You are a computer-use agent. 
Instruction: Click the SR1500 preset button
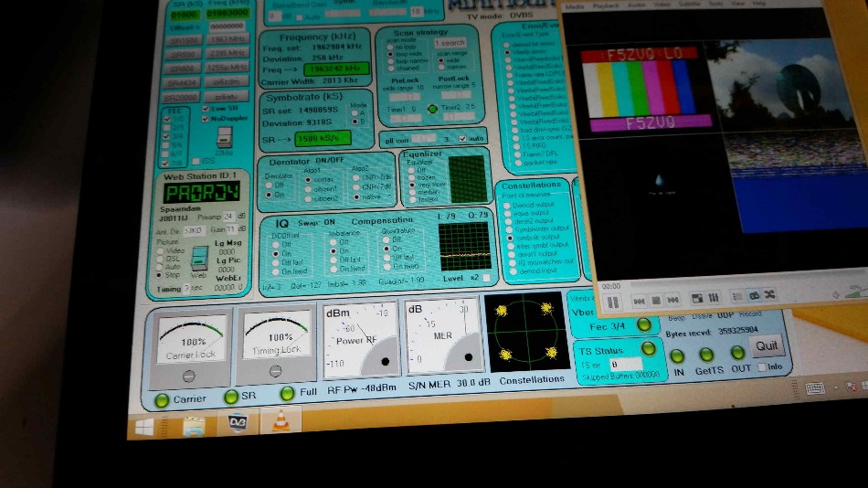click(184, 41)
